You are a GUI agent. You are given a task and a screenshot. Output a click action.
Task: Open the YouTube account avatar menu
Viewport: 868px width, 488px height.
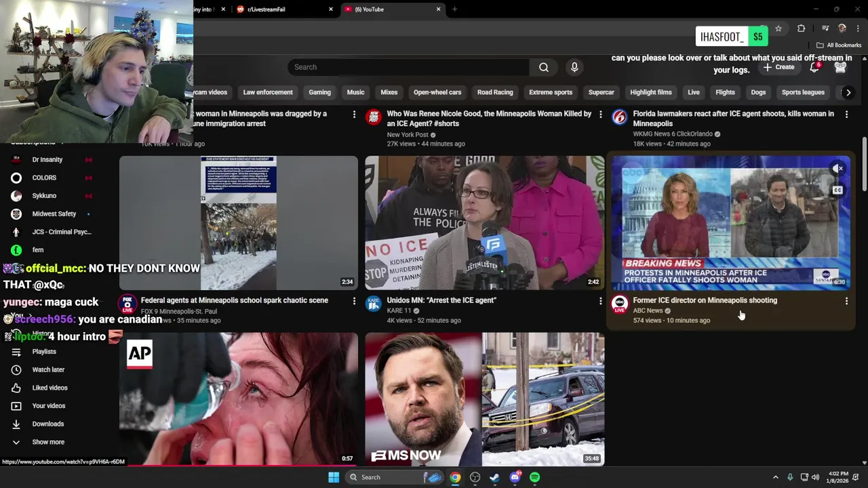(841, 67)
